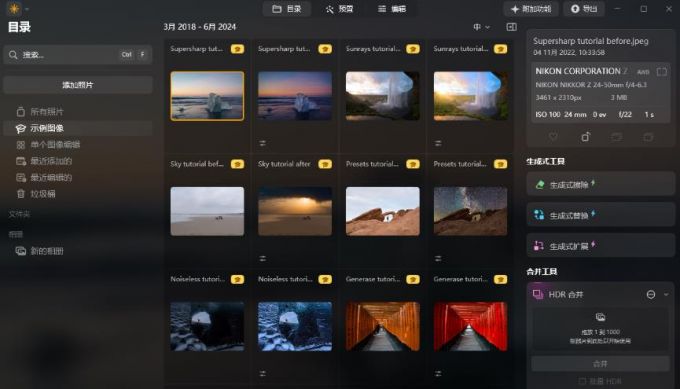Screen dimensions: 680x389
Task: Click the Luminar sun logo icon
Action: tap(14, 9)
